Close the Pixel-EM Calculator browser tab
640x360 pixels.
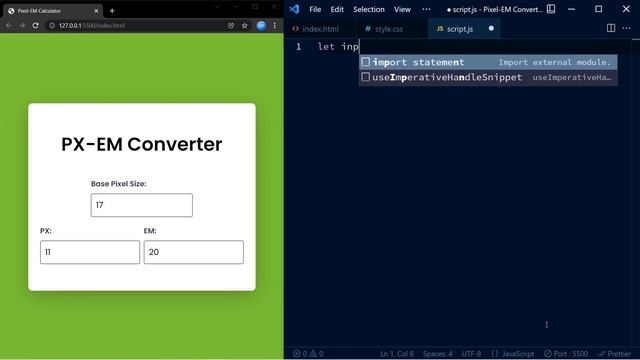click(x=96, y=11)
